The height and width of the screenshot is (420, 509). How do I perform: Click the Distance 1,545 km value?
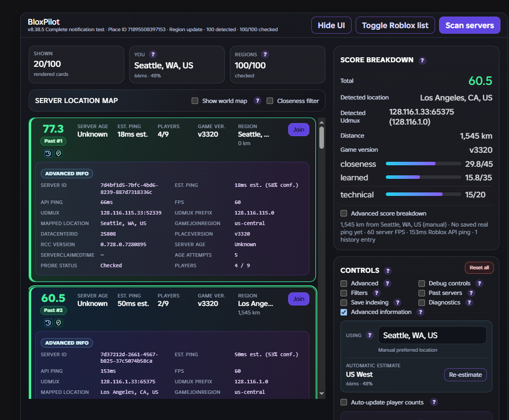point(476,136)
